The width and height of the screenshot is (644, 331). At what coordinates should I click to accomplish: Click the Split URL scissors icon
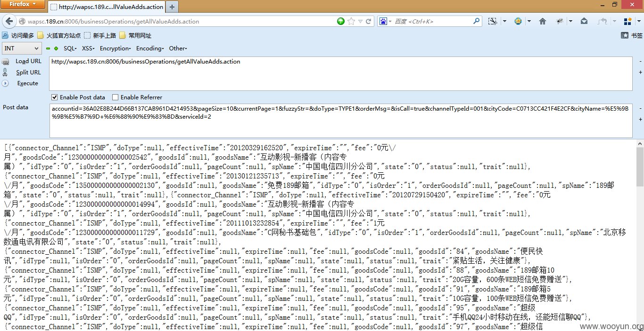(5, 73)
